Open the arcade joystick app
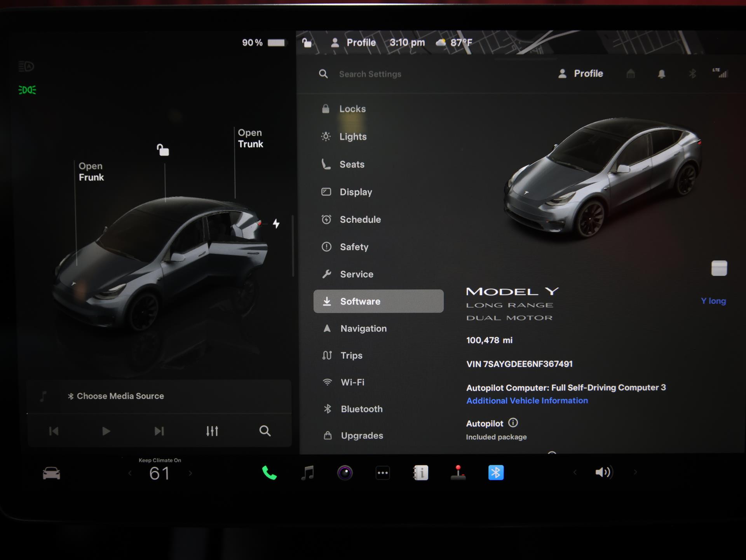 [x=458, y=473]
